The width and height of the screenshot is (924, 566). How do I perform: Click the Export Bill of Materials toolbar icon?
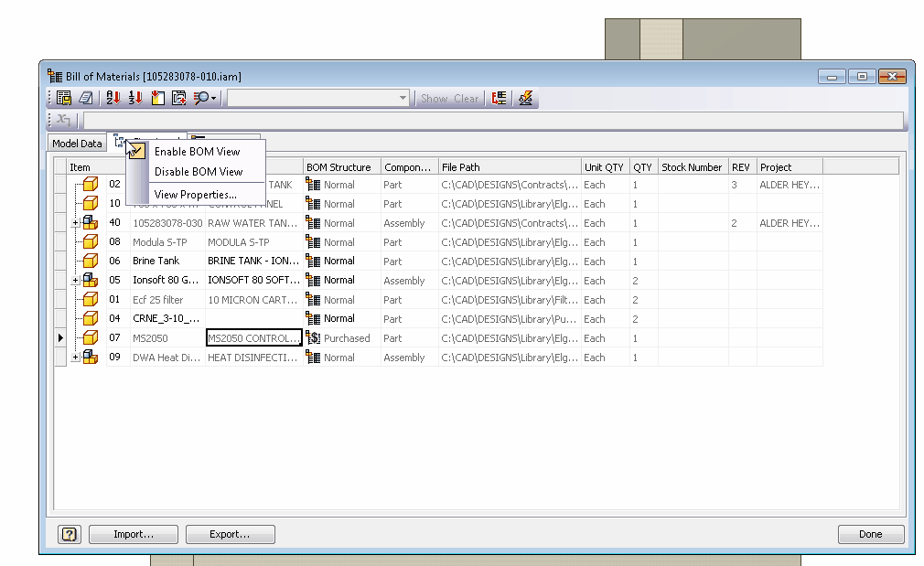[x=64, y=98]
